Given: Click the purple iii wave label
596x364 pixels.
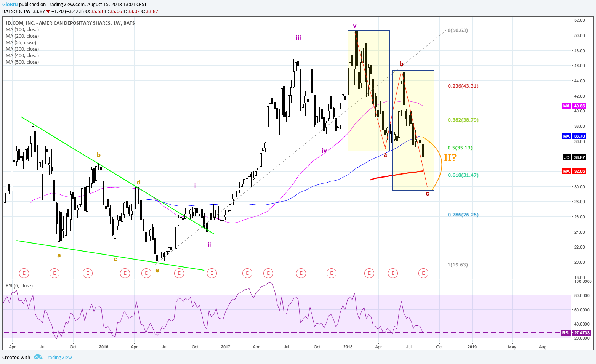Looking at the screenshot, I should [x=298, y=37].
